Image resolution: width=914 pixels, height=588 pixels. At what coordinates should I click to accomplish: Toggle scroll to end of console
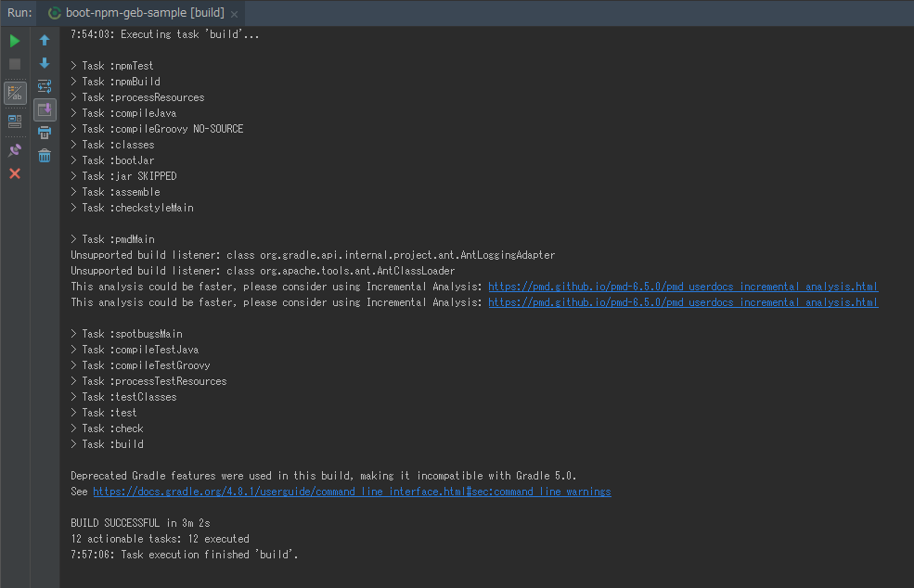point(45,109)
